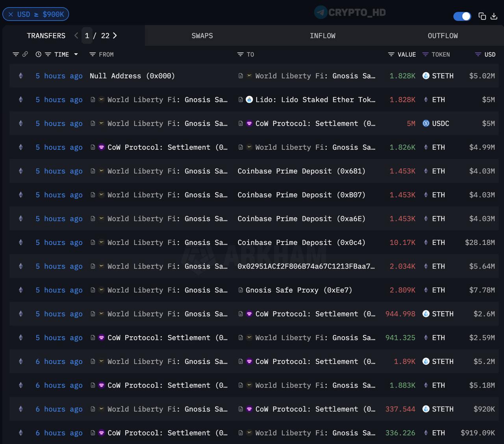Click the CoW Protocol icon in the USDC row
504x444 pixels.
click(x=249, y=123)
